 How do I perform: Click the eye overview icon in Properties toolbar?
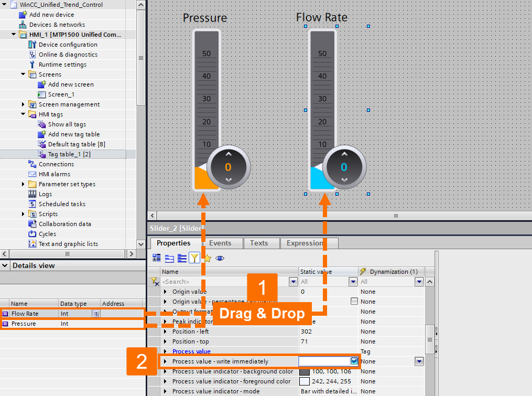(x=220, y=258)
